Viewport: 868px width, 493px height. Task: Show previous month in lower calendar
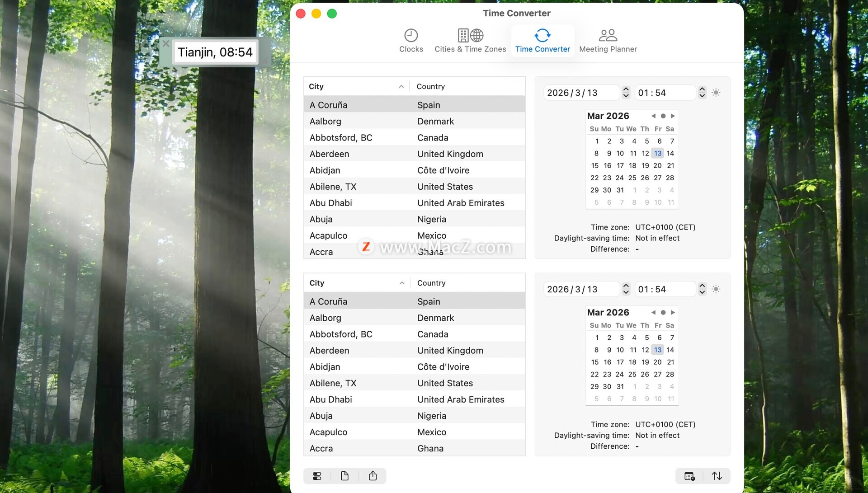tap(653, 313)
